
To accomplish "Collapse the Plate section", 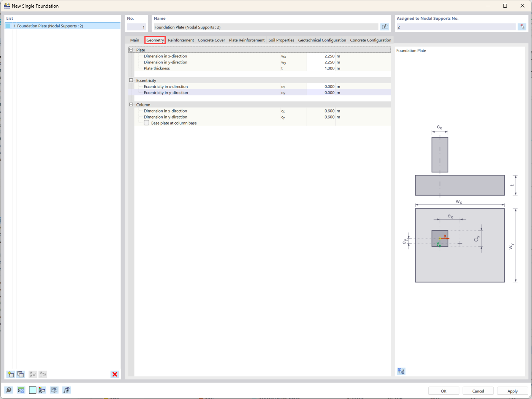I will [x=131, y=50].
